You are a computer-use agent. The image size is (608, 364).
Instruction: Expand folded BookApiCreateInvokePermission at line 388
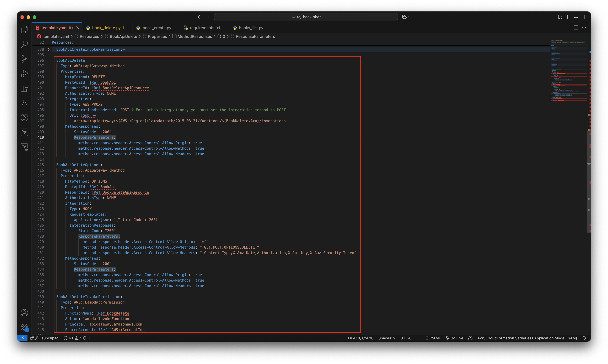[49, 49]
